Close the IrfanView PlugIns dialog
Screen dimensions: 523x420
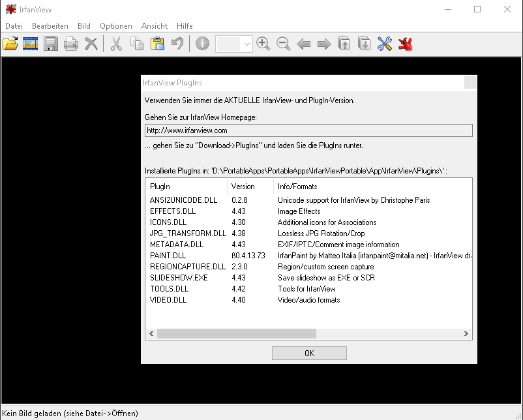[x=470, y=83]
